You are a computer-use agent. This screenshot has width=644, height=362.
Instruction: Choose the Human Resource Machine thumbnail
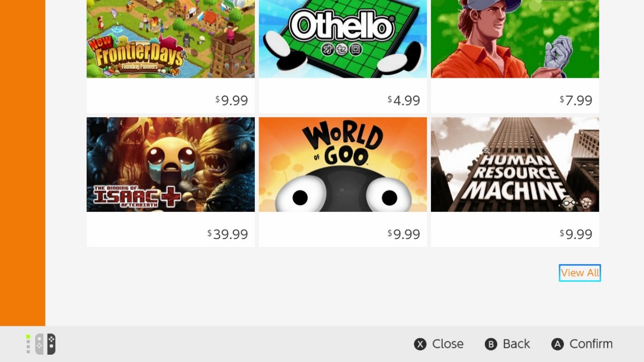point(515,164)
